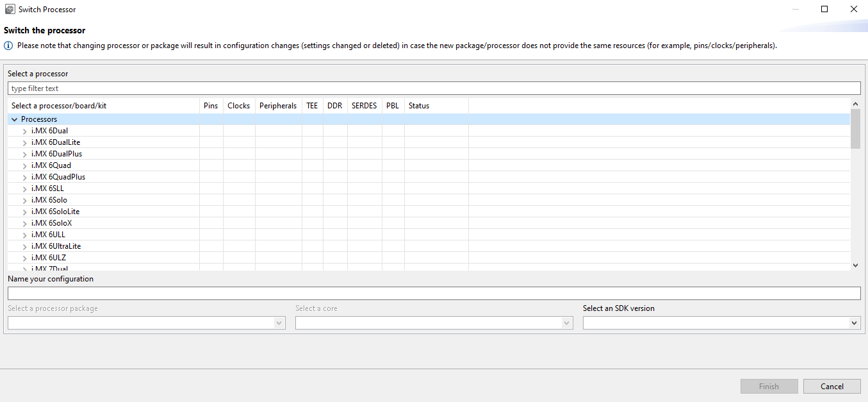The width and height of the screenshot is (868, 402).
Task: Expand the i.MX 6Dual node
Action: click(24, 131)
